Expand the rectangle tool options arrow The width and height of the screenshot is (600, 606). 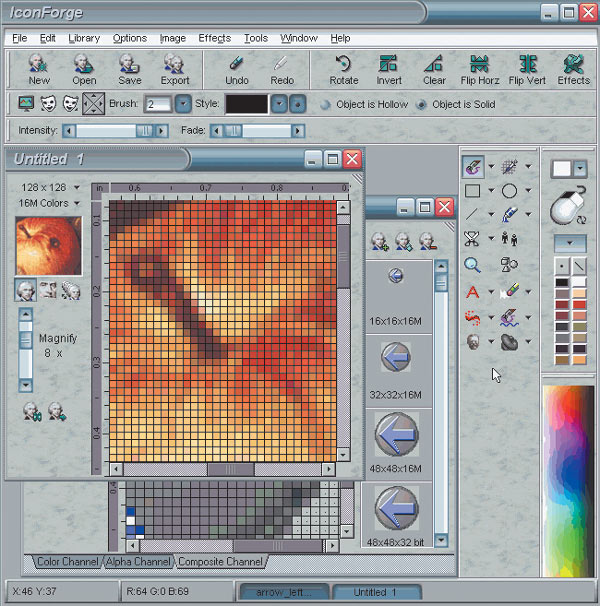click(x=491, y=191)
